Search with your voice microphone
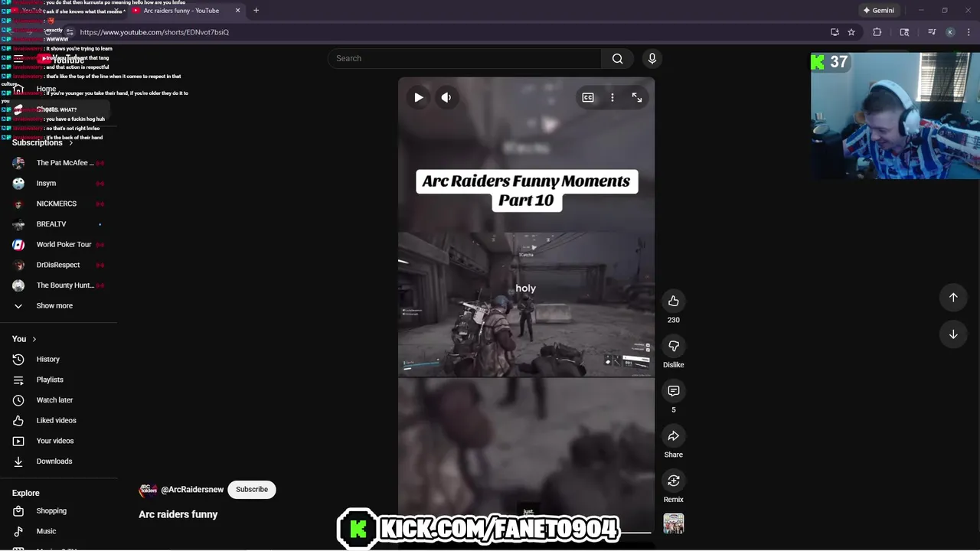Viewport: 980px width, 551px height. click(652, 59)
